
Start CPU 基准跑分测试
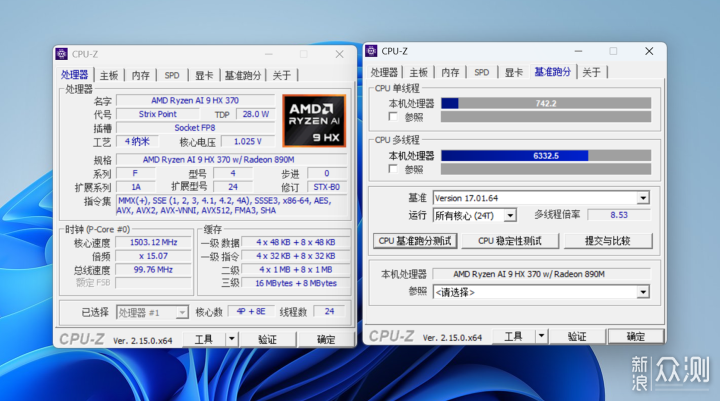coord(415,241)
